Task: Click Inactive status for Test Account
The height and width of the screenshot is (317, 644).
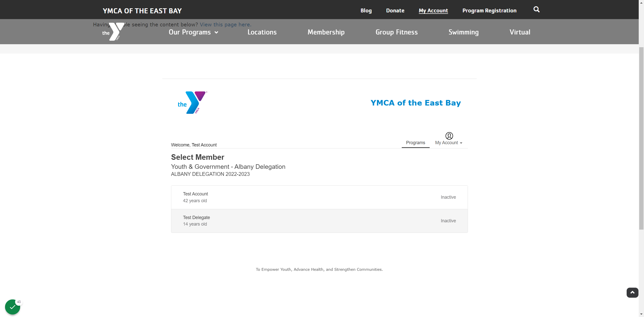Action: (x=448, y=197)
